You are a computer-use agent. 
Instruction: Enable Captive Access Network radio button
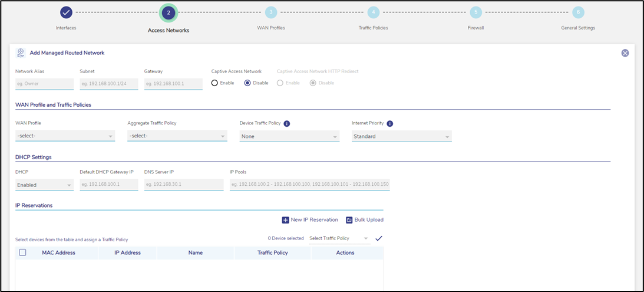tap(214, 83)
